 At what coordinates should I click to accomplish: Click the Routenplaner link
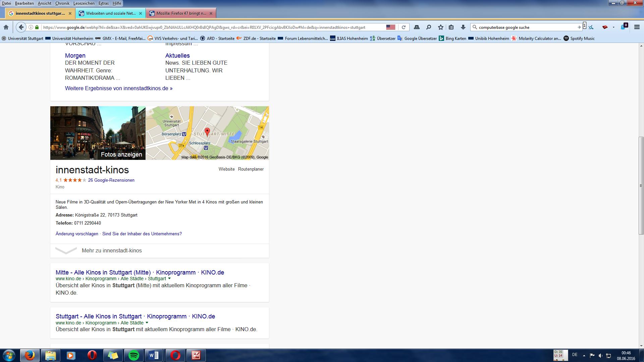point(251,169)
